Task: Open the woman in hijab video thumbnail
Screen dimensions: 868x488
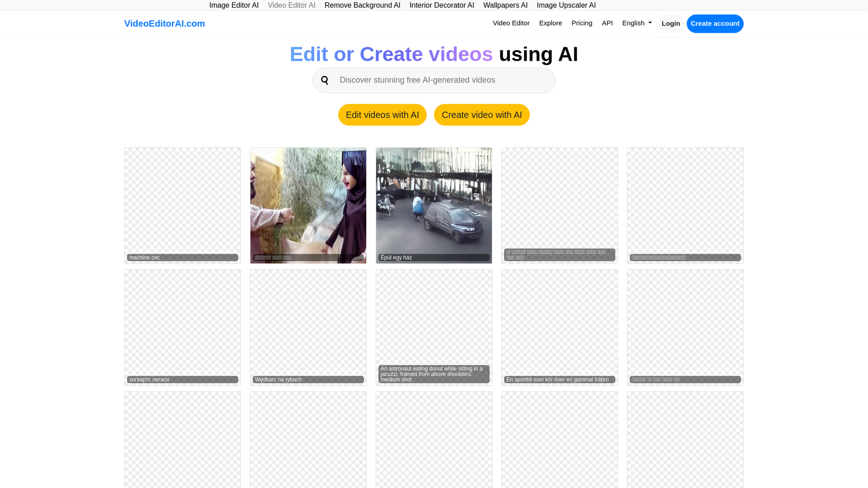Action: tap(308, 206)
